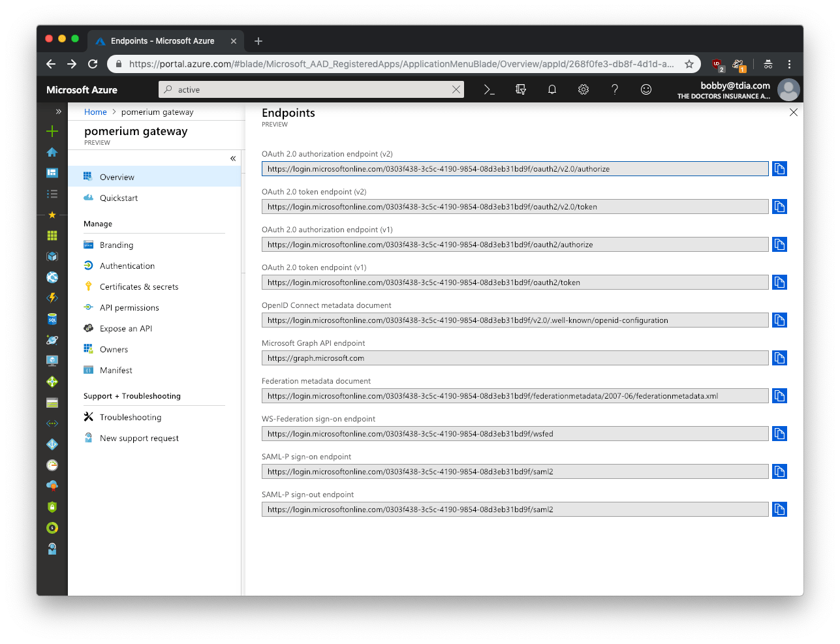
Task: Open App Services globe icon in sidebar
Action: [x=52, y=277]
